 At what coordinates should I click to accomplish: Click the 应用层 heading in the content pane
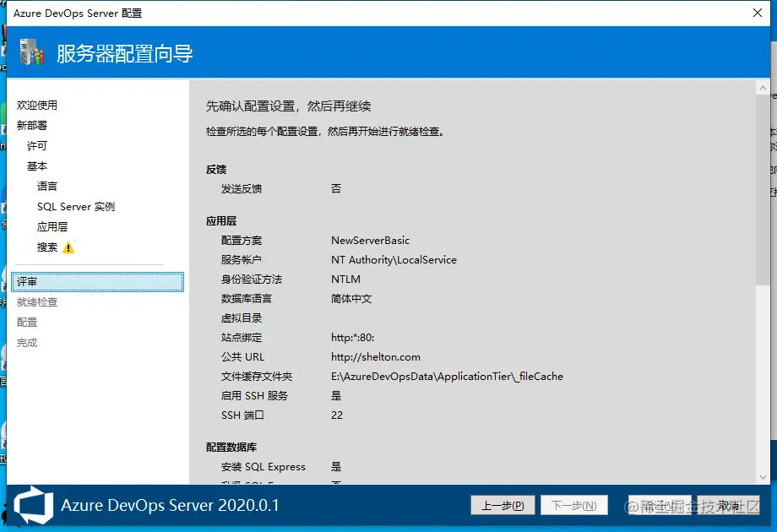[221, 221]
